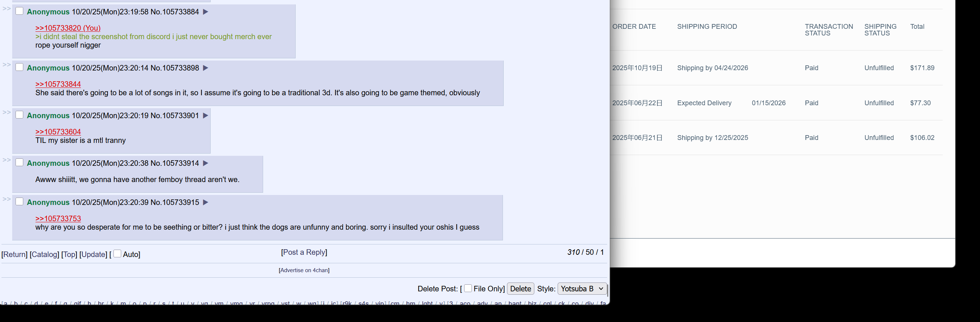Tick the checkbox for post No.105733884
The image size is (980, 322).
[20, 11]
